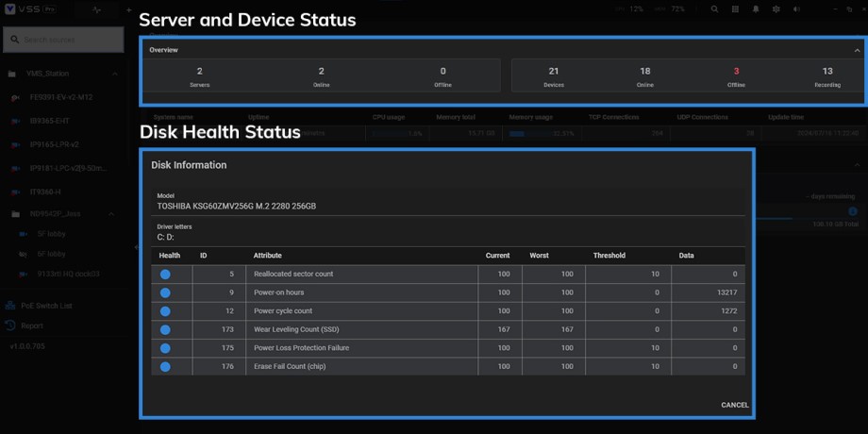Click the version label v1.0.0.705

point(27,346)
